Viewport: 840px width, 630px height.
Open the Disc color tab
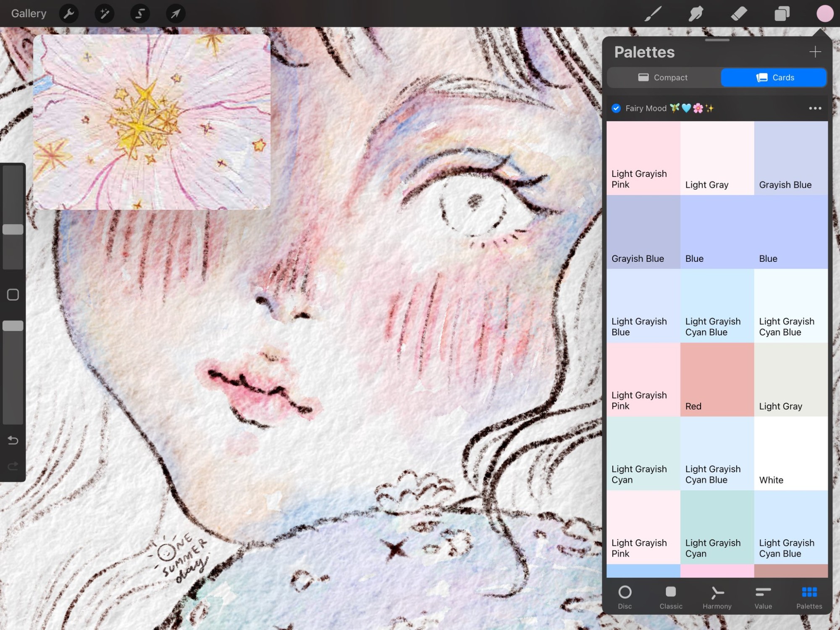[625, 597]
